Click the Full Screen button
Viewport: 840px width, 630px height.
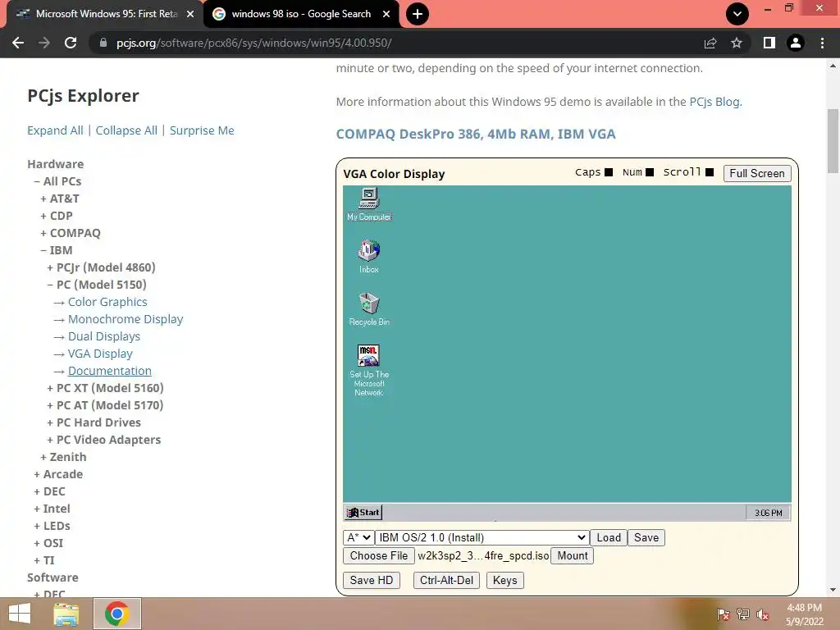click(x=757, y=173)
